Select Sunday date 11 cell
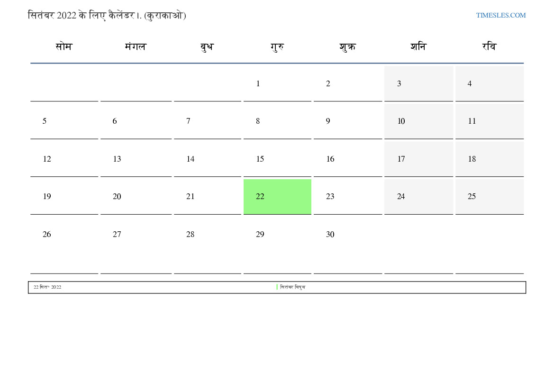The image size is (554, 392). (x=490, y=121)
